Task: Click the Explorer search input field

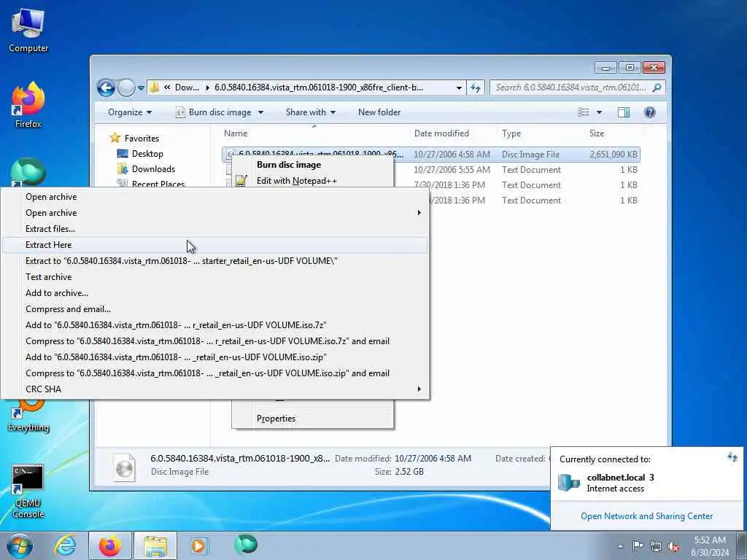Action: pyautogui.click(x=572, y=87)
